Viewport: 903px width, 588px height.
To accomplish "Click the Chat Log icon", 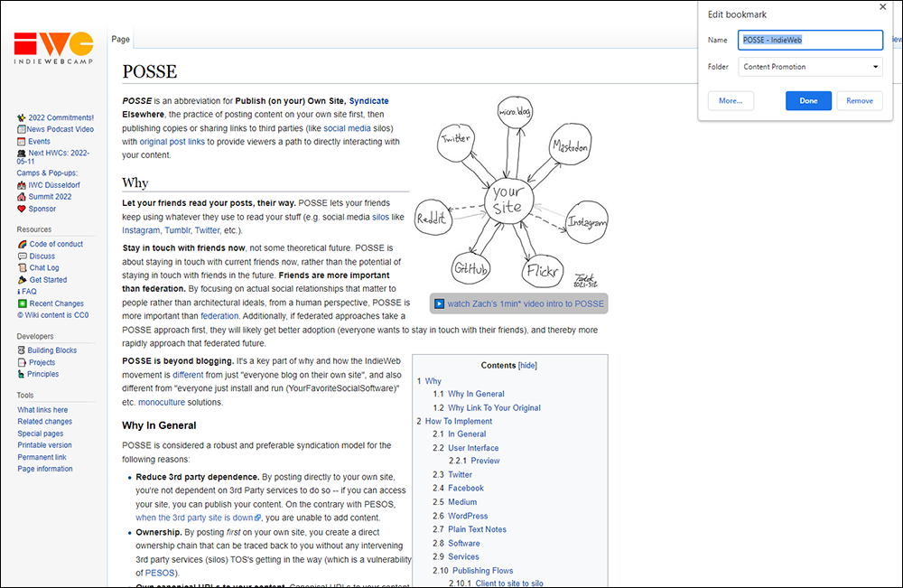I will point(22,267).
